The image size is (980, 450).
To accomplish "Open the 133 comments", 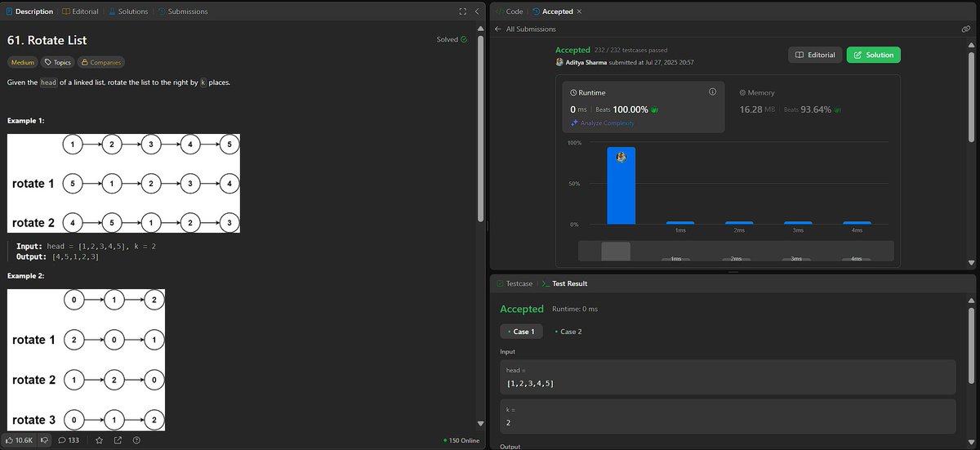I will (68, 440).
